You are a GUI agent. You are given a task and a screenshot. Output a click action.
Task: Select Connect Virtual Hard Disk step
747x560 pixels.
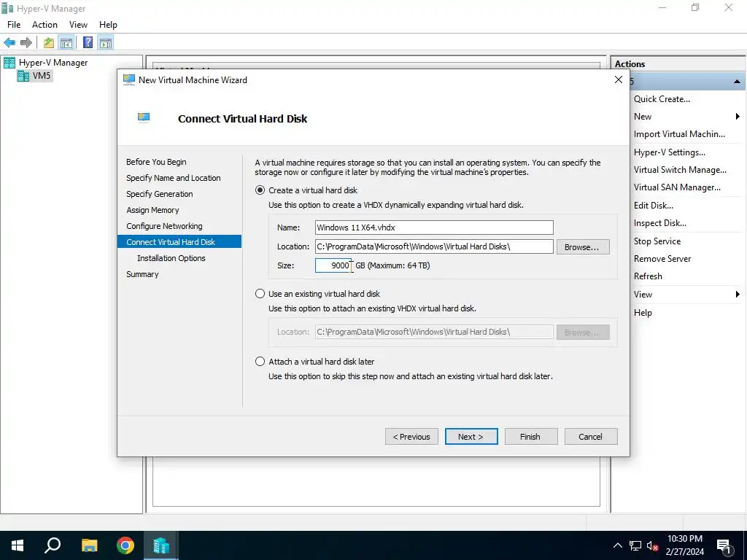(x=179, y=242)
